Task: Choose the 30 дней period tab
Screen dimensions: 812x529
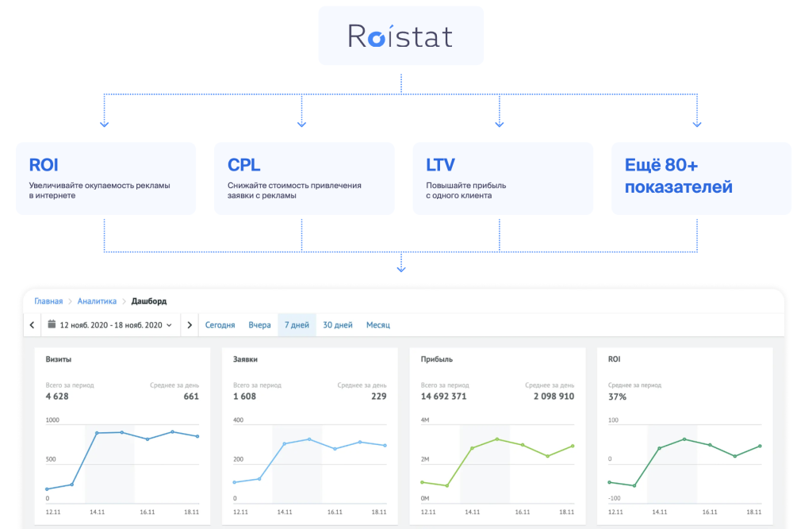Action: click(338, 325)
